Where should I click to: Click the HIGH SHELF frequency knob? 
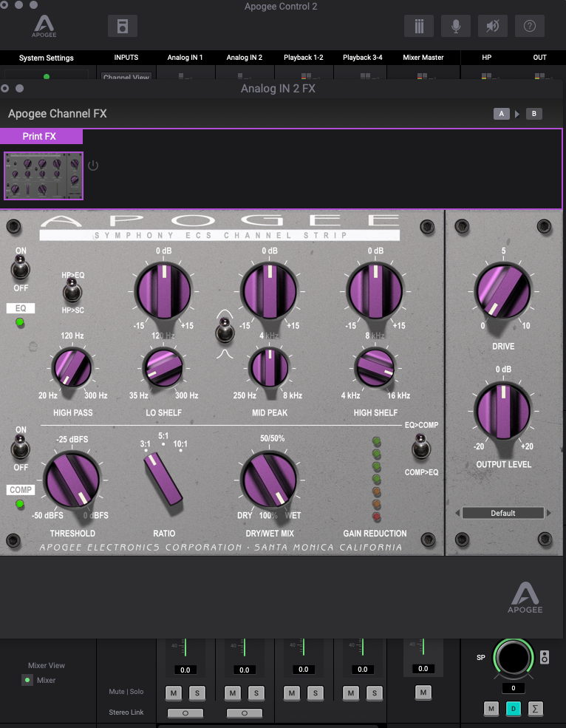(x=375, y=368)
